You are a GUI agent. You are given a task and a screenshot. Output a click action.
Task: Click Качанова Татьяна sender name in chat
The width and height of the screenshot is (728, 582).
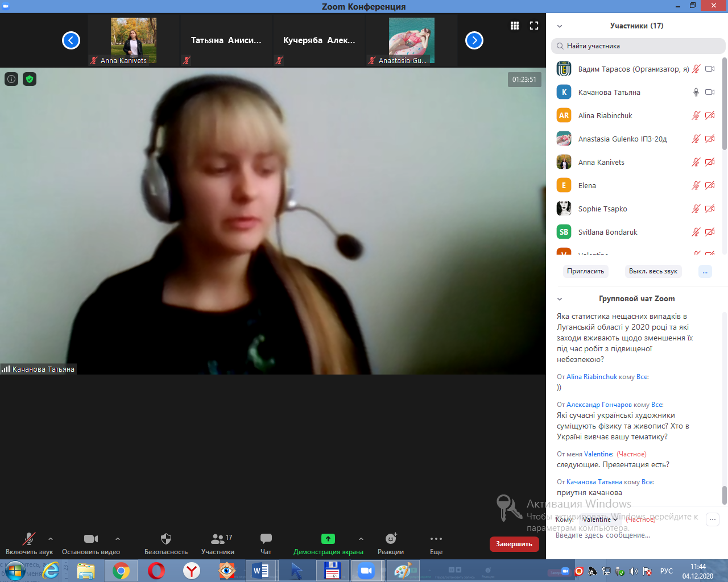pyautogui.click(x=594, y=482)
